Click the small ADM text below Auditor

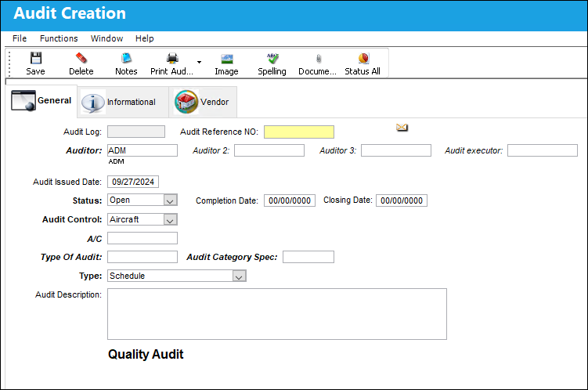116,161
